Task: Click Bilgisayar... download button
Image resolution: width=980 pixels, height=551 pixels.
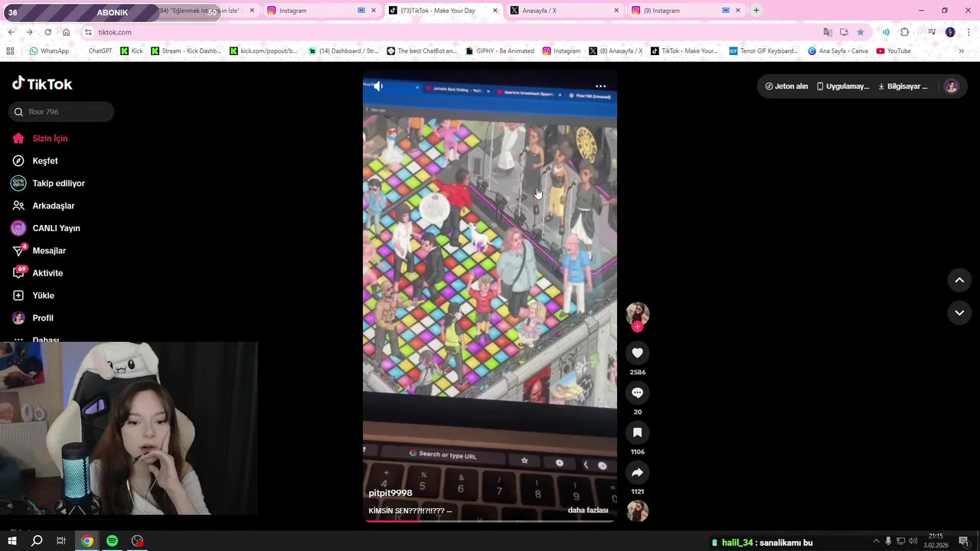Action: (x=903, y=86)
